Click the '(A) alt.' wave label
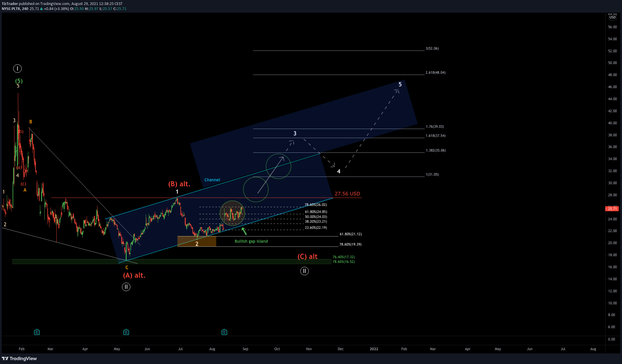Screen dimensions: 622x364 coord(134,275)
